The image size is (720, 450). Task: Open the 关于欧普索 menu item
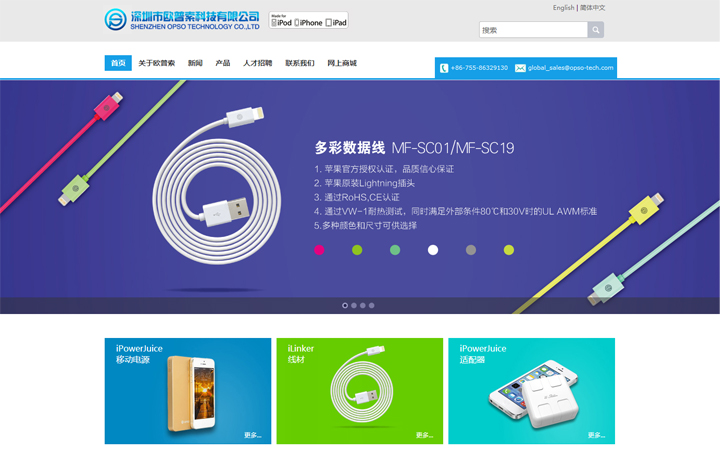157,63
